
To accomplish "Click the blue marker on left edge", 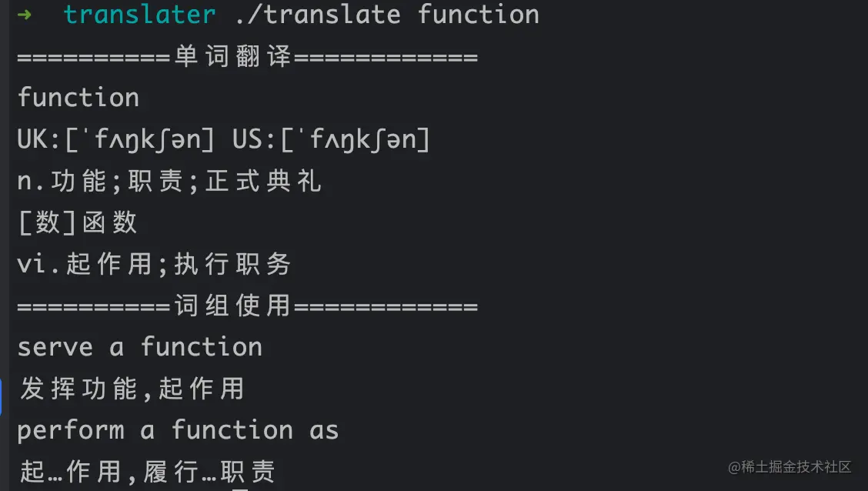I will coord(2,395).
